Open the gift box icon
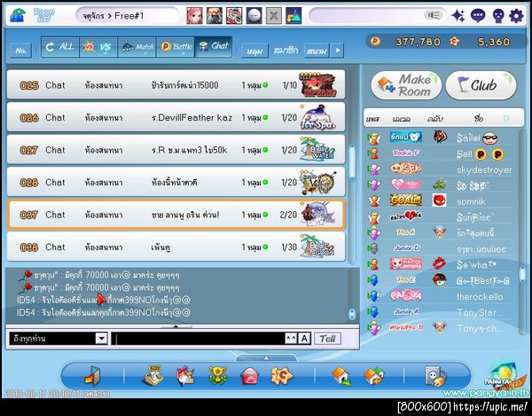Viewport: 532px width, 416px height. pyautogui.click(x=185, y=375)
